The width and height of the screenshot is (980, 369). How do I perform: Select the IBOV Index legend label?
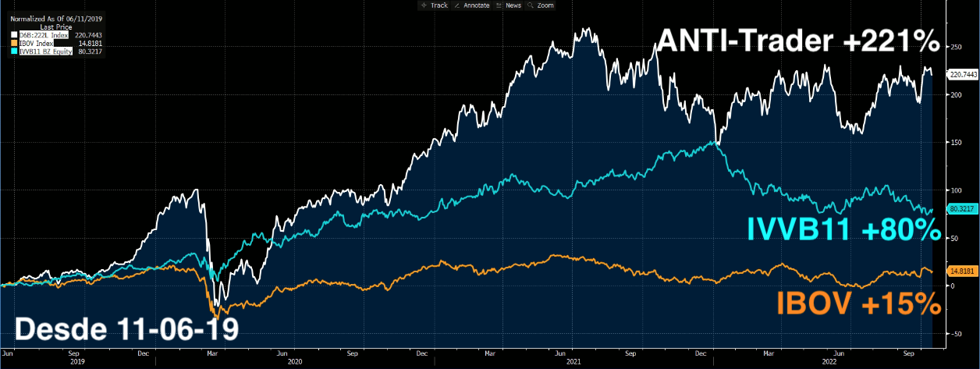click(37, 43)
